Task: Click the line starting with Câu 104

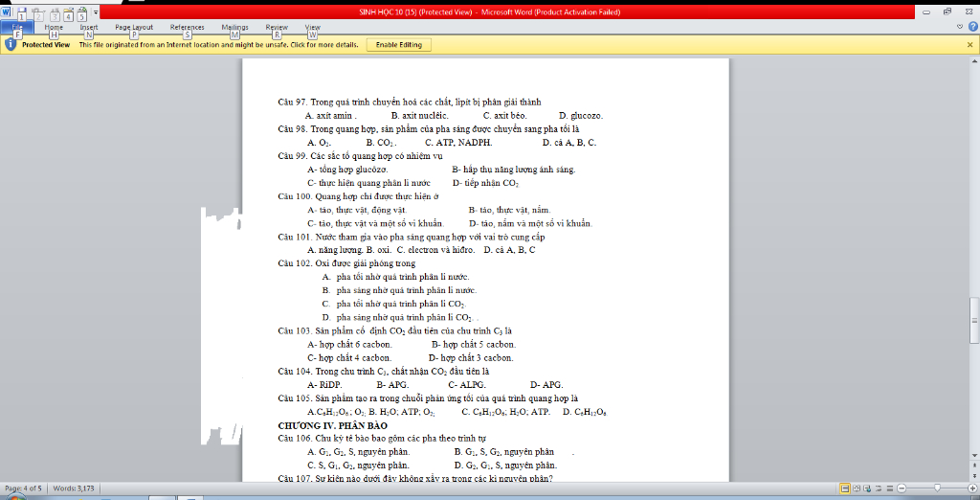Action: click(x=383, y=371)
